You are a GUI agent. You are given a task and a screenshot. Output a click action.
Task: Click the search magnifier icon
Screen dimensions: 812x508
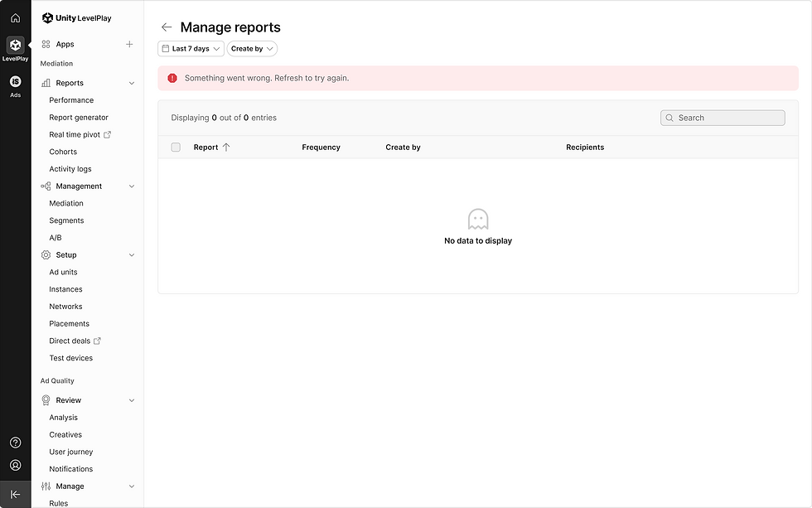669,118
